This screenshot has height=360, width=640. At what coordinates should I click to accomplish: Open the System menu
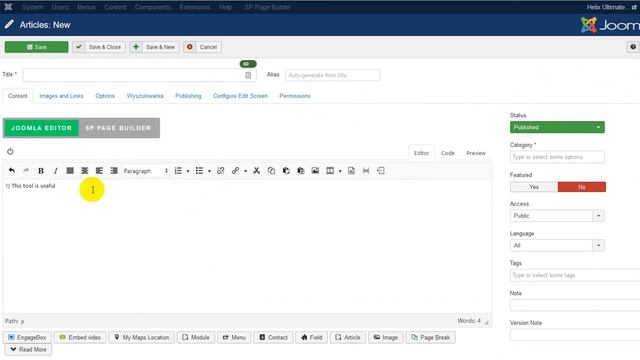[33, 7]
